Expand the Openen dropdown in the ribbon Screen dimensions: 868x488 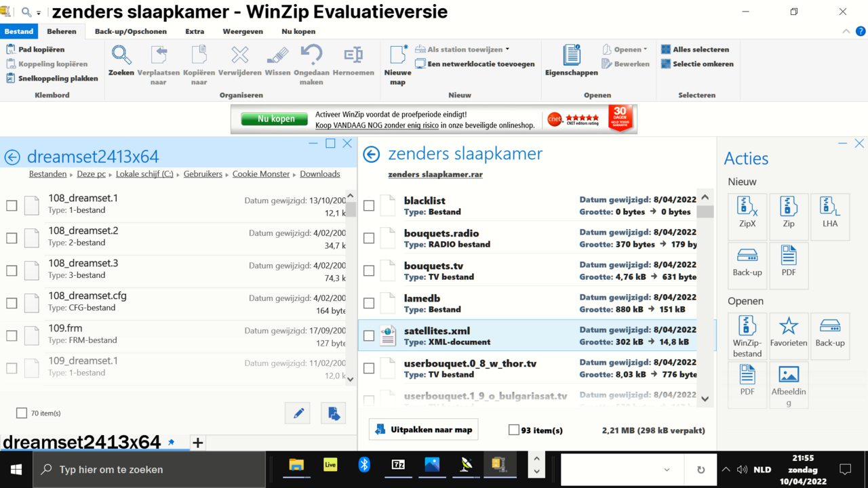[645, 49]
